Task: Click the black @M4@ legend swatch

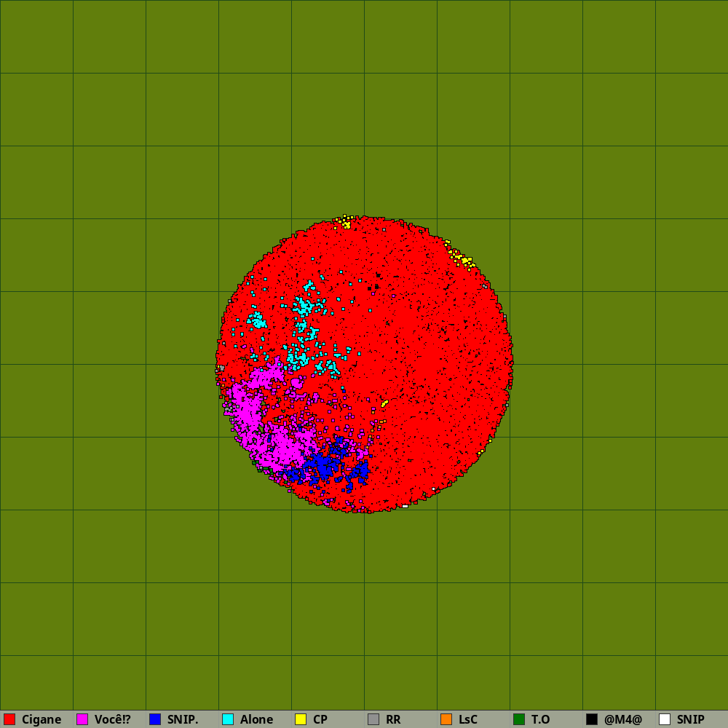Action: coord(592,719)
